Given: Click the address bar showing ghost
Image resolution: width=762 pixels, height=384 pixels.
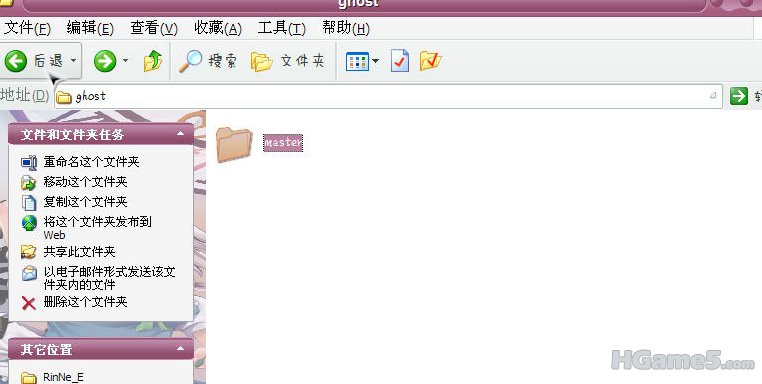Looking at the screenshot, I should click(388, 96).
